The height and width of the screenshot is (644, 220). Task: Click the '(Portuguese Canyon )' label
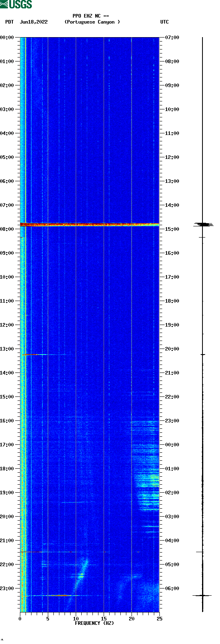coord(92,22)
